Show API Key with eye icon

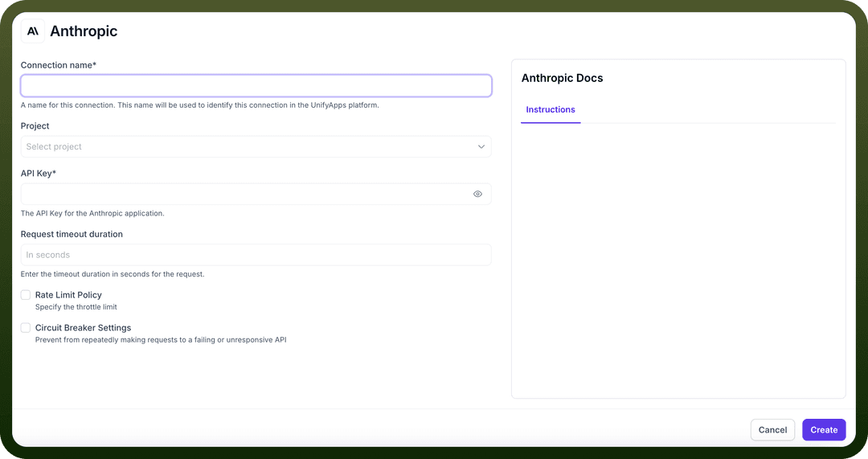click(x=477, y=194)
